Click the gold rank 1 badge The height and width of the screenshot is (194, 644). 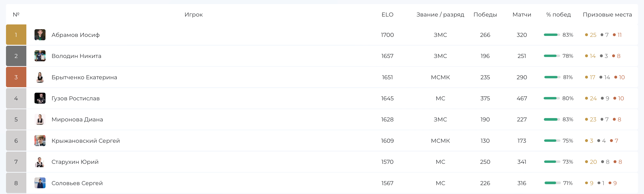pyautogui.click(x=16, y=34)
